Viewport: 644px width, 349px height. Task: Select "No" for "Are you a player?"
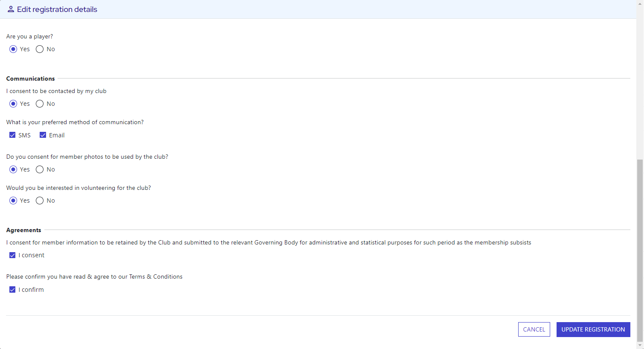tap(39, 49)
